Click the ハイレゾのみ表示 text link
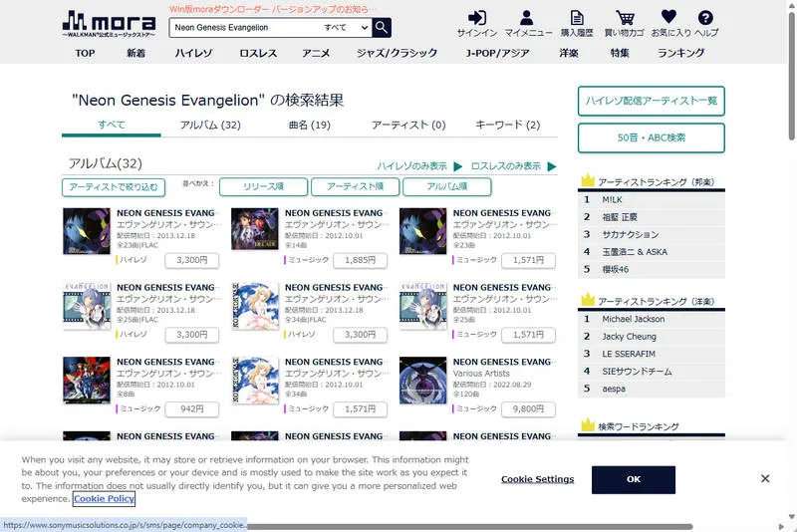Image resolution: width=797 pixels, height=532 pixels. click(x=412, y=166)
